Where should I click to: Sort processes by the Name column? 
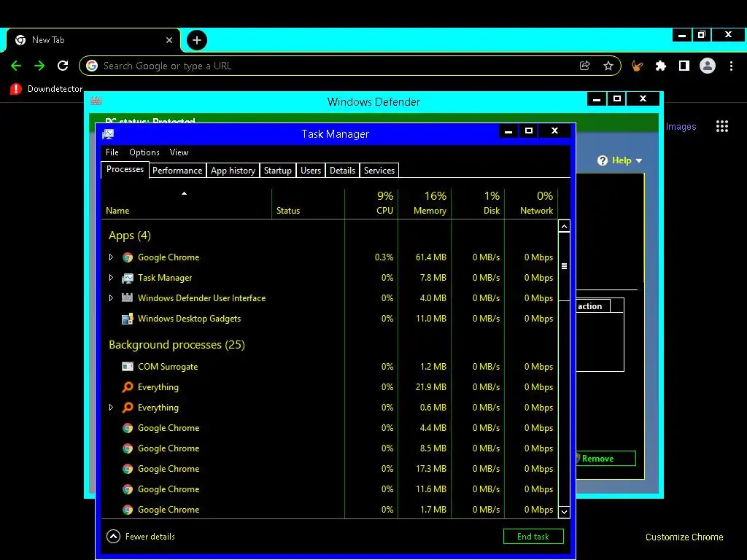tap(186, 204)
